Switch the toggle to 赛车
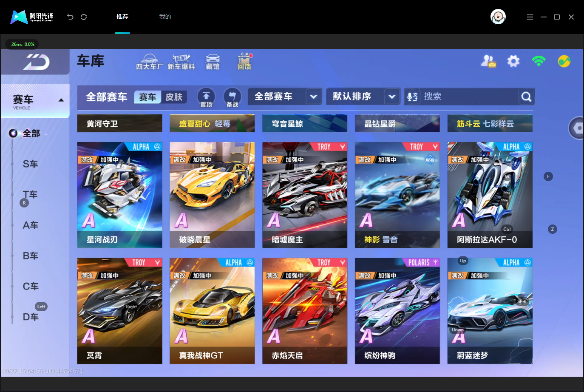Screen dimensions: 584x392 coord(147,97)
